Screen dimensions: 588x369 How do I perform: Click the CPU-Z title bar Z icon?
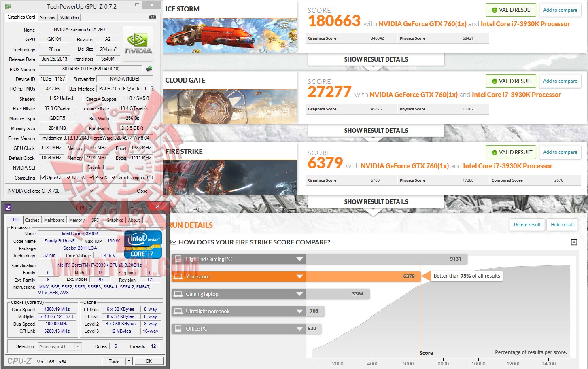8,208
